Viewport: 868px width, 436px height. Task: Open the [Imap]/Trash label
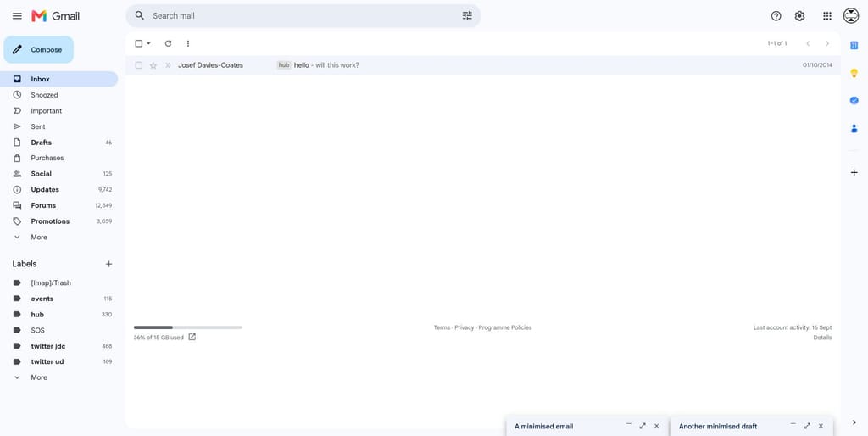(x=59, y=283)
